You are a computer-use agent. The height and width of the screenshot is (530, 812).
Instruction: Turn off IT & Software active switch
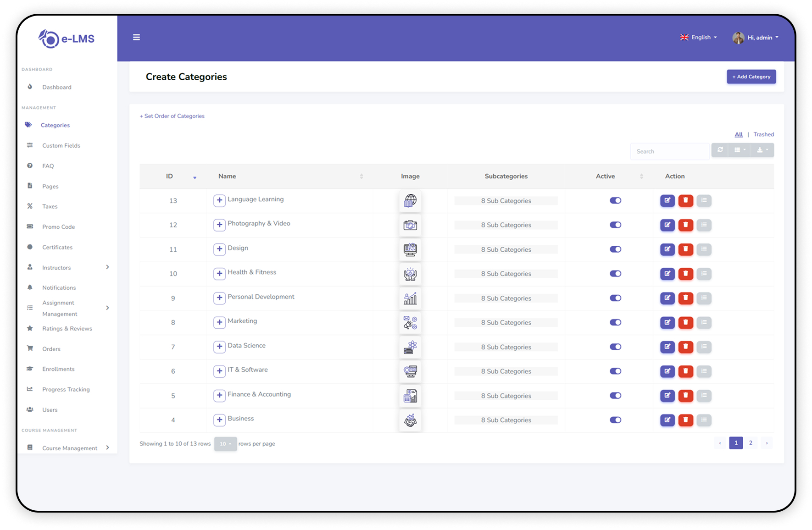tap(615, 371)
